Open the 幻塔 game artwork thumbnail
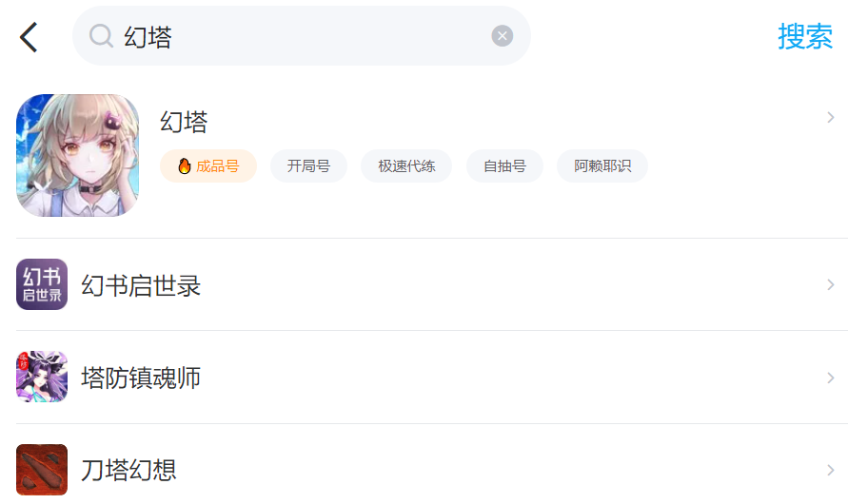 pyautogui.click(x=78, y=155)
